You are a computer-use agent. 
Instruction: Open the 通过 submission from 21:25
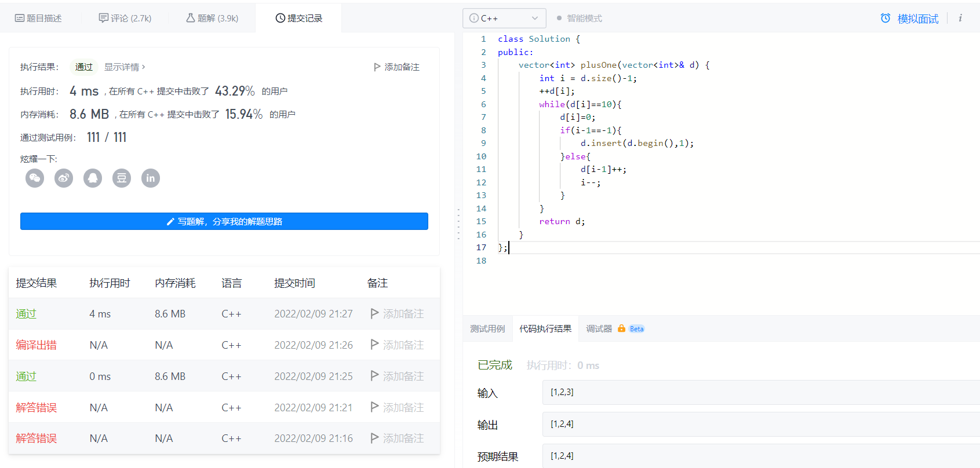coord(26,376)
